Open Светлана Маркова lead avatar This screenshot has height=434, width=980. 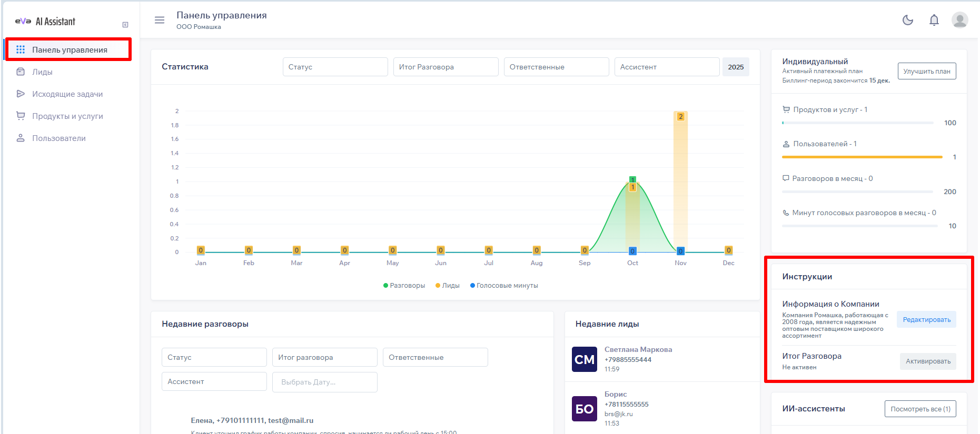(x=585, y=359)
